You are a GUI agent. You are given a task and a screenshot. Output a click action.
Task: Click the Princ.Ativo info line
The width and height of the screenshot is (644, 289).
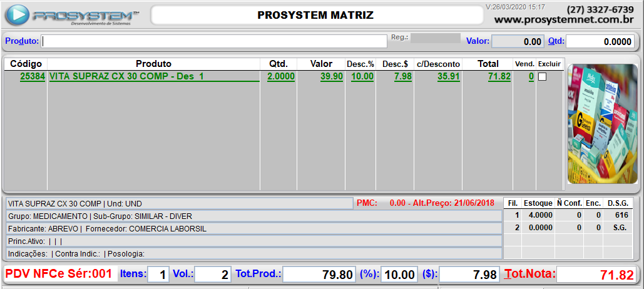pyautogui.click(x=253, y=241)
